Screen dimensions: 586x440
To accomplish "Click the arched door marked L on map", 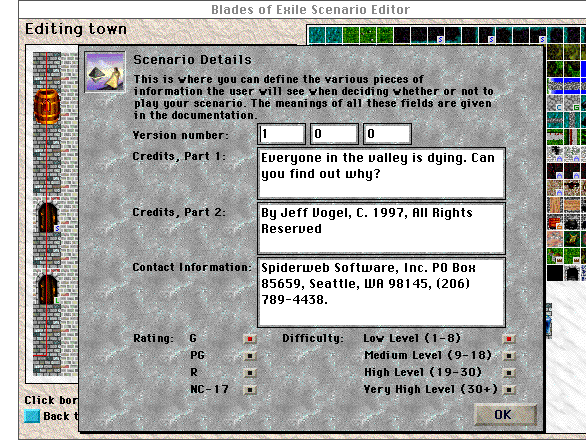I will pyautogui.click(x=48, y=289).
